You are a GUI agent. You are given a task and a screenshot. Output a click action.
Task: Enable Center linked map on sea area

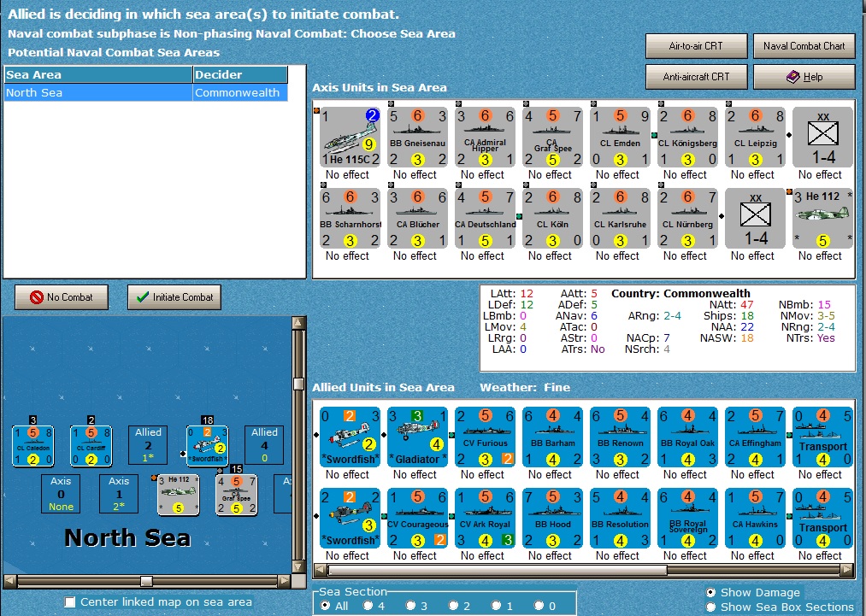pyautogui.click(x=70, y=602)
